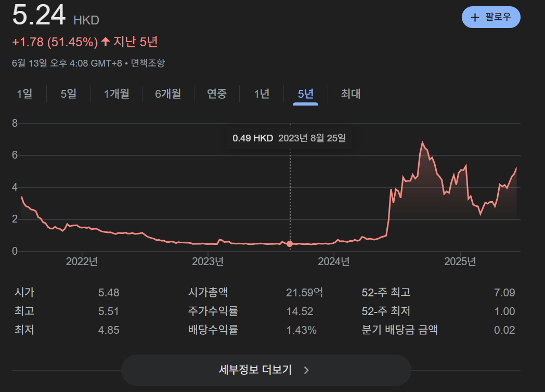Click the plus icon in the 팔로우 button
This screenshot has width=545, height=392.
pos(475,17)
